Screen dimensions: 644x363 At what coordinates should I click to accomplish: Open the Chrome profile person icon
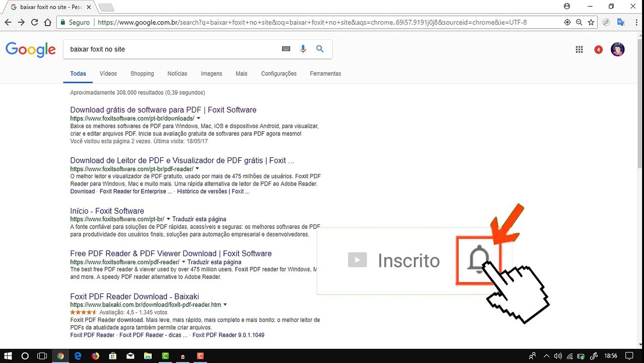click(567, 6)
